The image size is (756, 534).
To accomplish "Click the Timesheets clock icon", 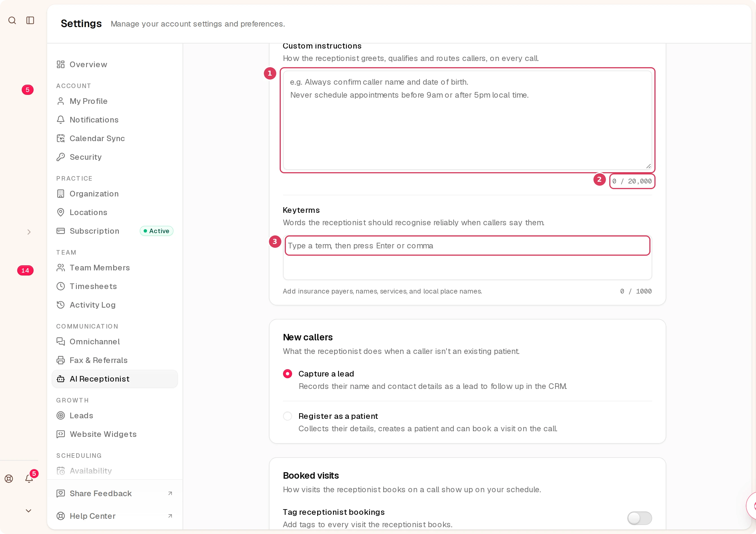I will point(61,286).
